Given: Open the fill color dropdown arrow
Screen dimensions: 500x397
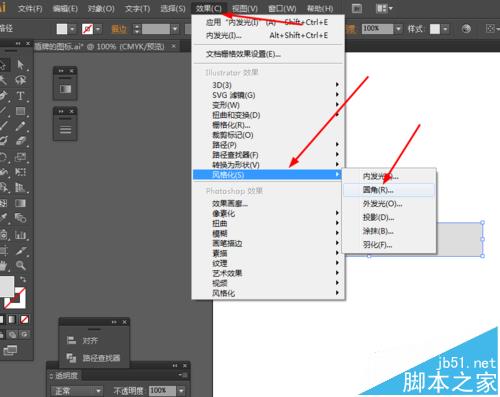Looking at the screenshot, I should pos(73,29).
